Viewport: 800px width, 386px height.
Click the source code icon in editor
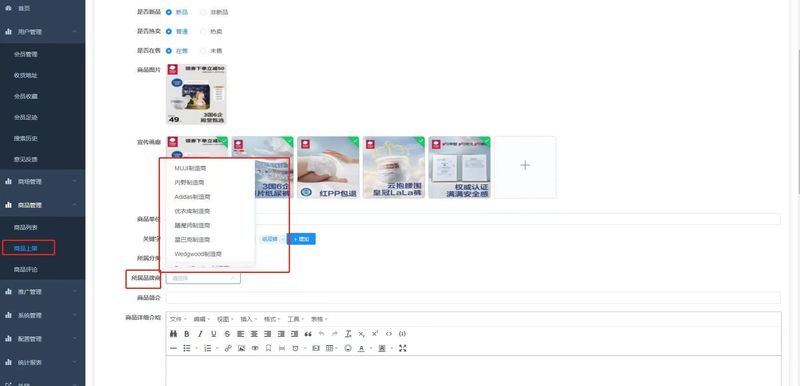pyautogui.click(x=389, y=334)
